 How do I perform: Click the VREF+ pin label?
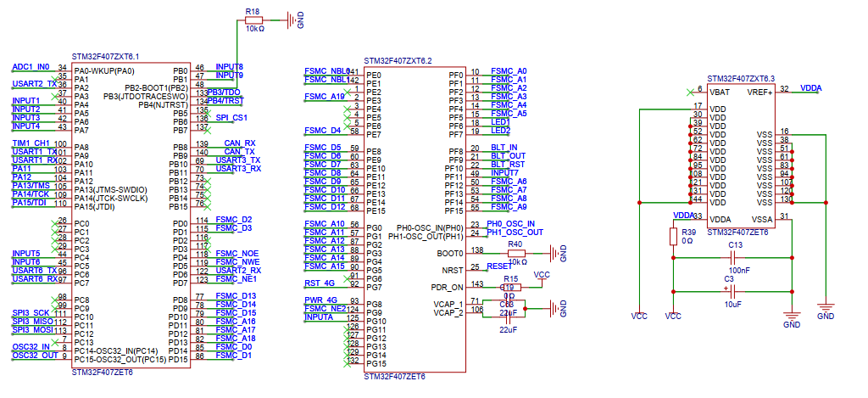(x=760, y=92)
